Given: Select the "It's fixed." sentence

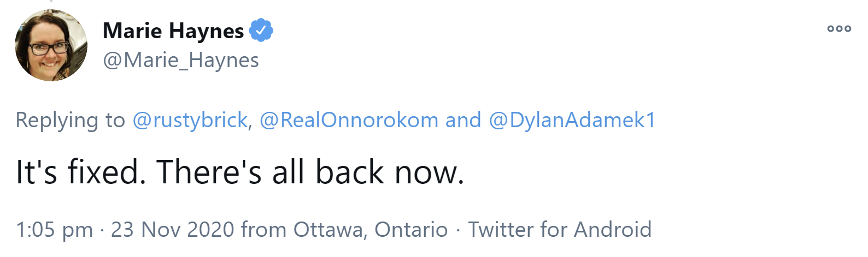Looking at the screenshot, I should tap(81, 172).
